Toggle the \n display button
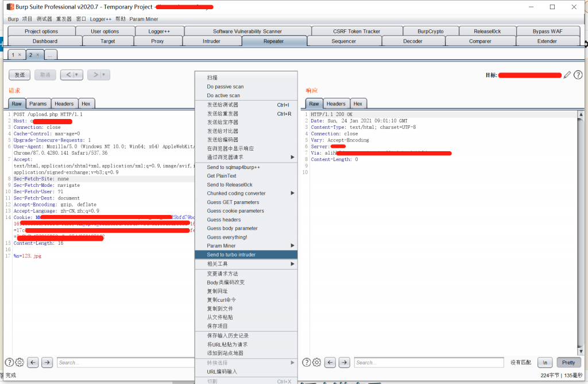The height and width of the screenshot is (384, 588). [545, 362]
